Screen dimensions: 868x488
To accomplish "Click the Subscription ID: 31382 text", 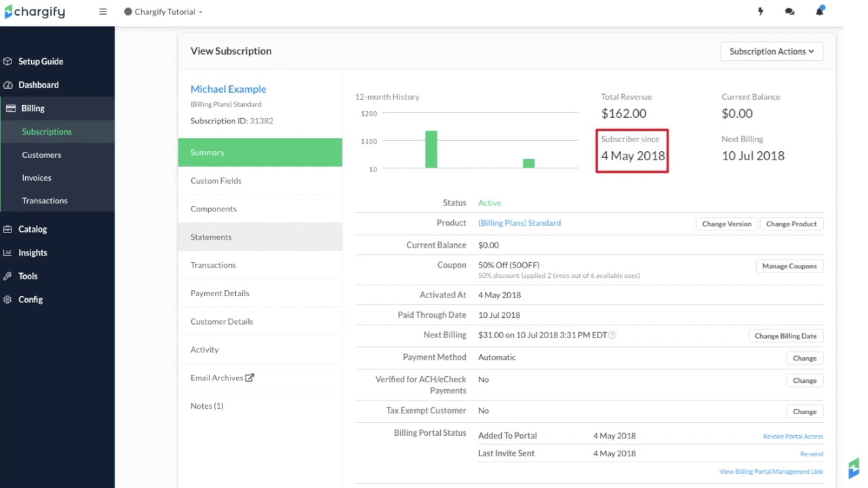I will click(x=232, y=121).
